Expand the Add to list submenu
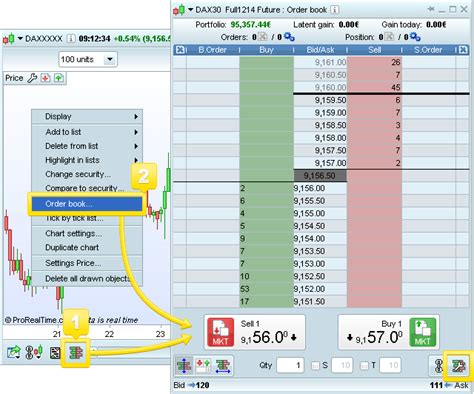 coord(87,132)
